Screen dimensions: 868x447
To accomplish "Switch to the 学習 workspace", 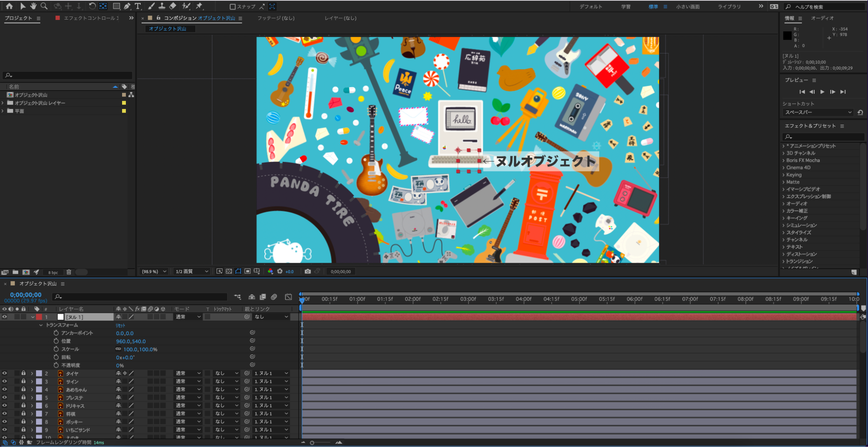I will pyautogui.click(x=625, y=7).
